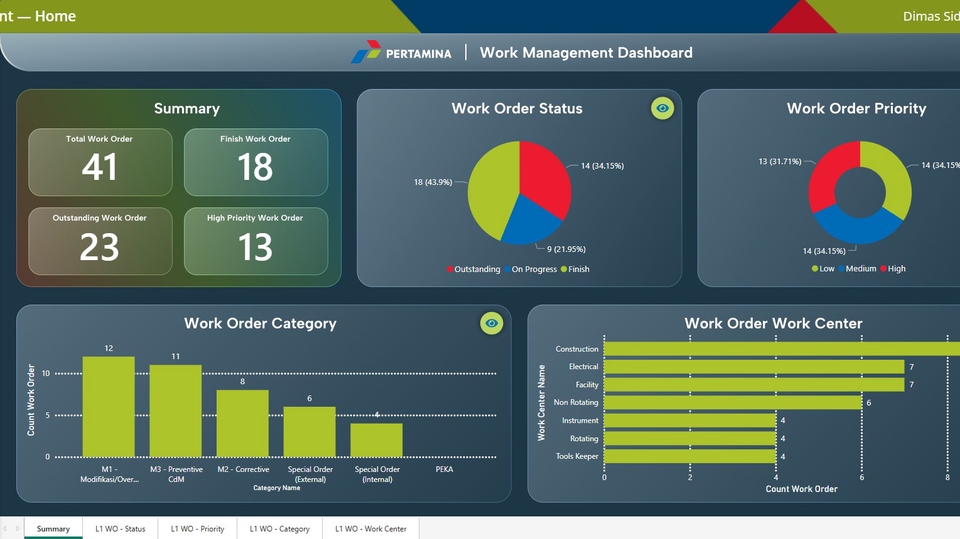Click the Outstanding Work Order card
Screen dimensions: 960x539
click(100, 240)
